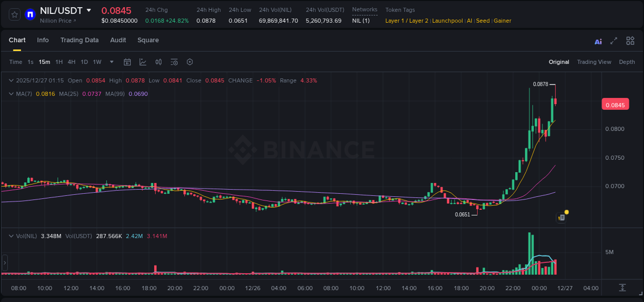The height and width of the screenshot is (302, 644).
Task: Add NIL/USDT to favorites with the star
Action: coord(14,14)
